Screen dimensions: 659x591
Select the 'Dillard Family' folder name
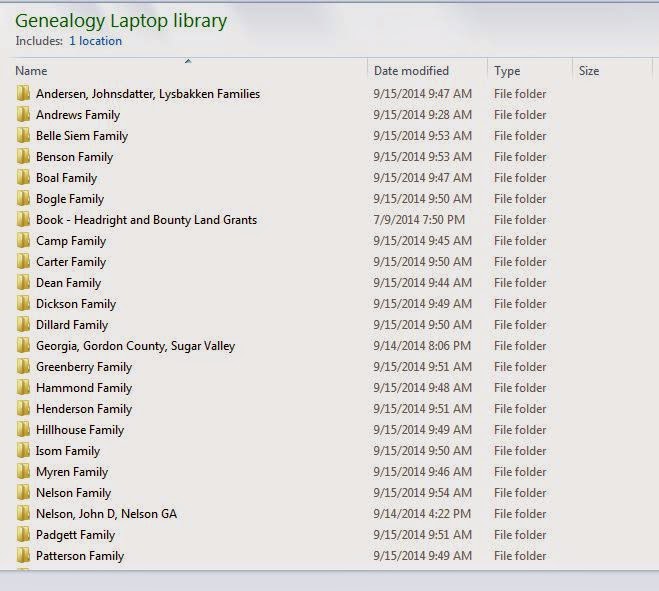click(72, 325)
